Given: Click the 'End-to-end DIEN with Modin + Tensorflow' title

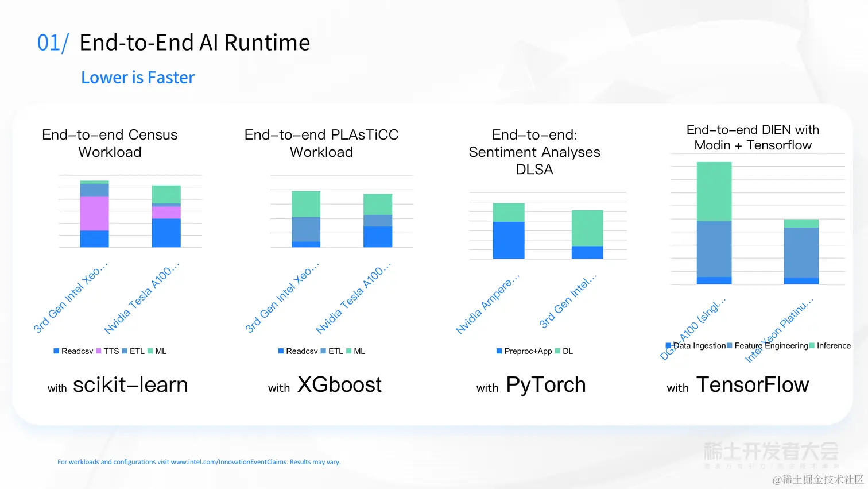Looking at the screenshot, I should [753, 137].
